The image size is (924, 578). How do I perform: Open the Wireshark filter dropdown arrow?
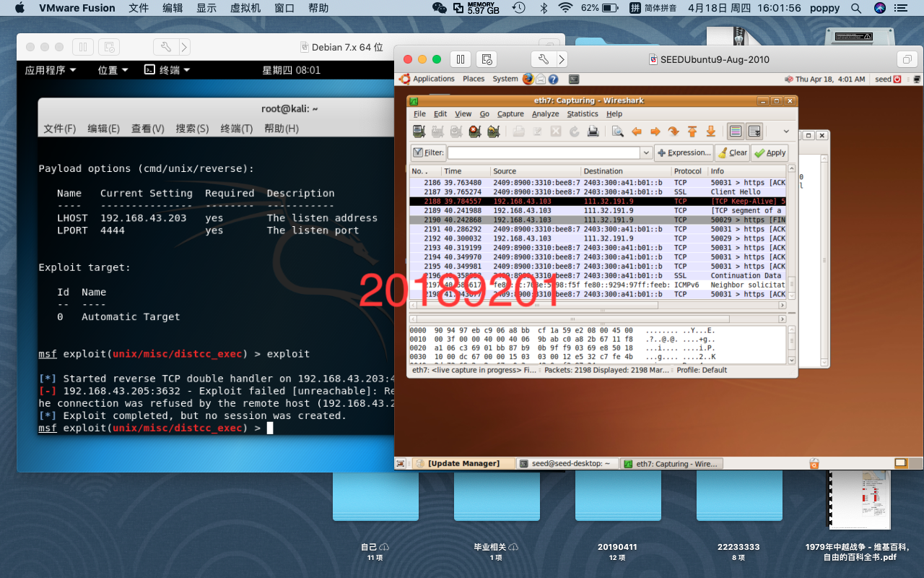click(x=646, y=152)
